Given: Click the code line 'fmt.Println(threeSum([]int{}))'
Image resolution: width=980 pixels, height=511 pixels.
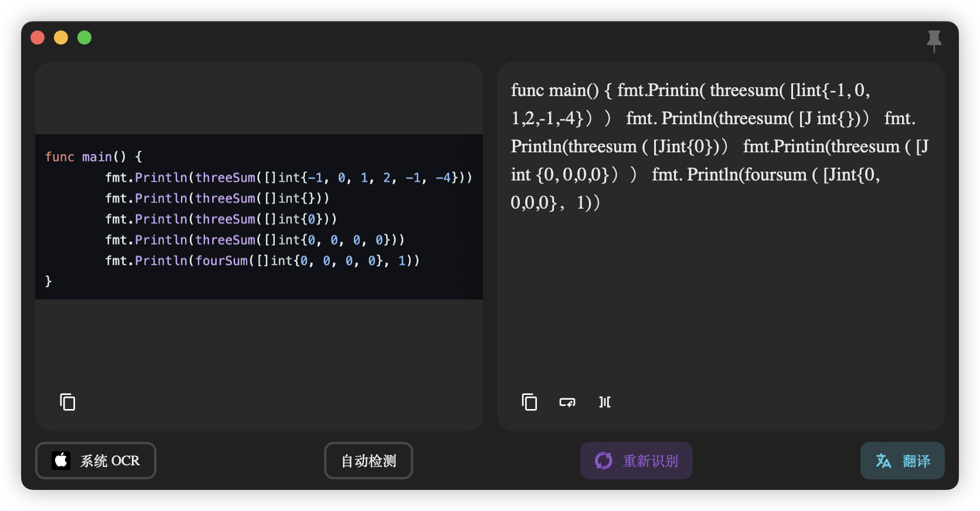Looking at the screenshot, I should (217, 199).
